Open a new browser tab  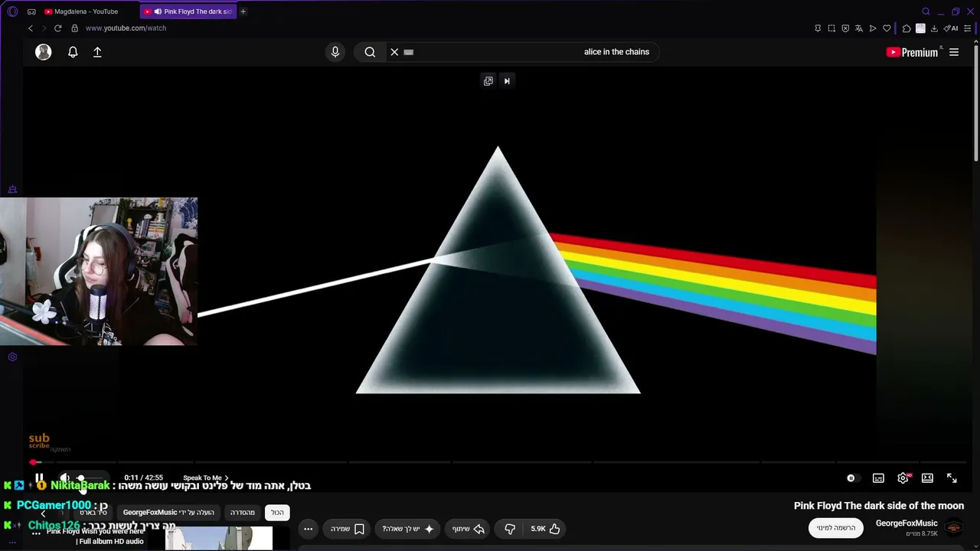point(243,11)
